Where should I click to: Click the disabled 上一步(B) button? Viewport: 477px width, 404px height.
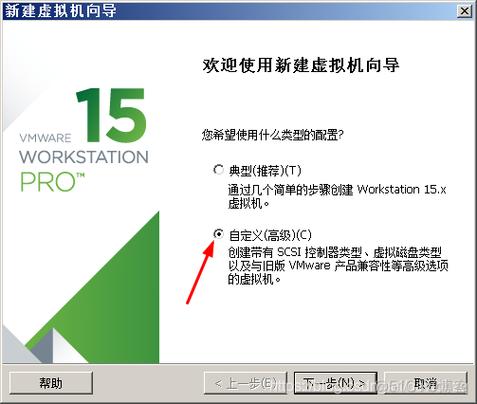point(245,383)
